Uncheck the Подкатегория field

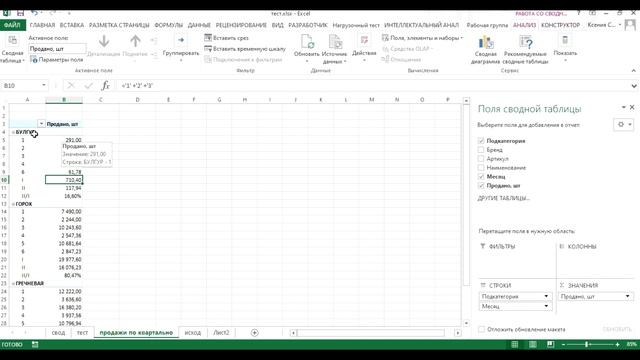tap(481, 140)
